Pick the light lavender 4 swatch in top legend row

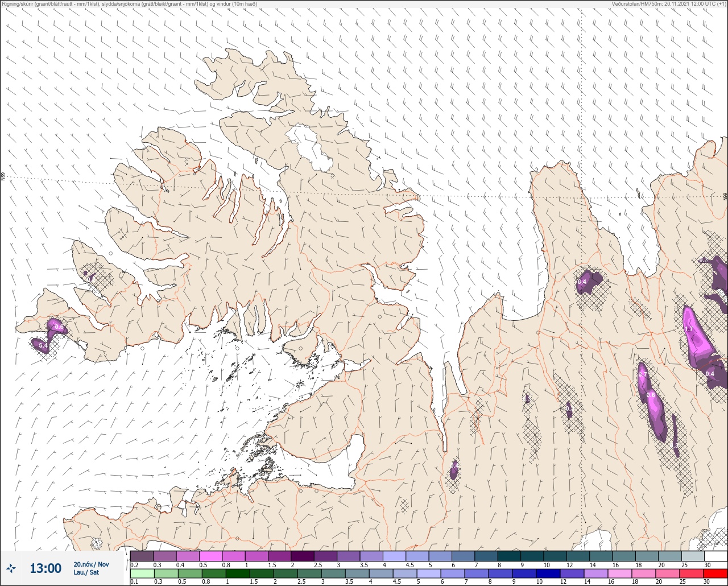click(x=394, y=556)
